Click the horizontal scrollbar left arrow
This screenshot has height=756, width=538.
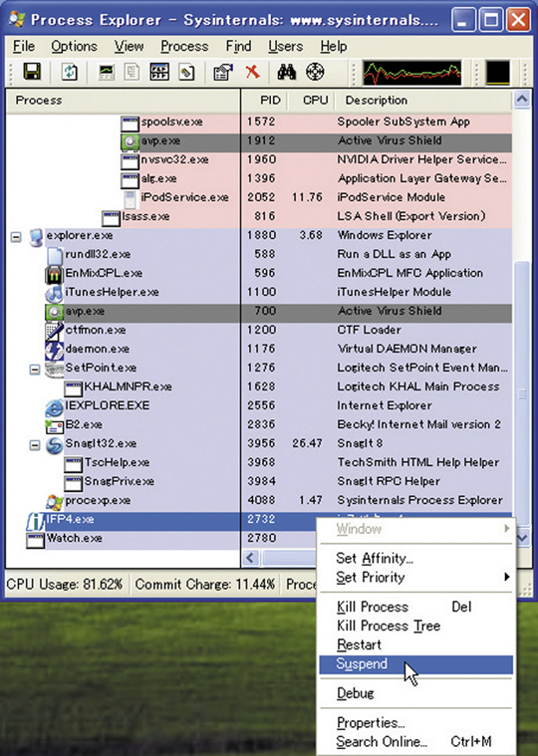coord(250,559)
